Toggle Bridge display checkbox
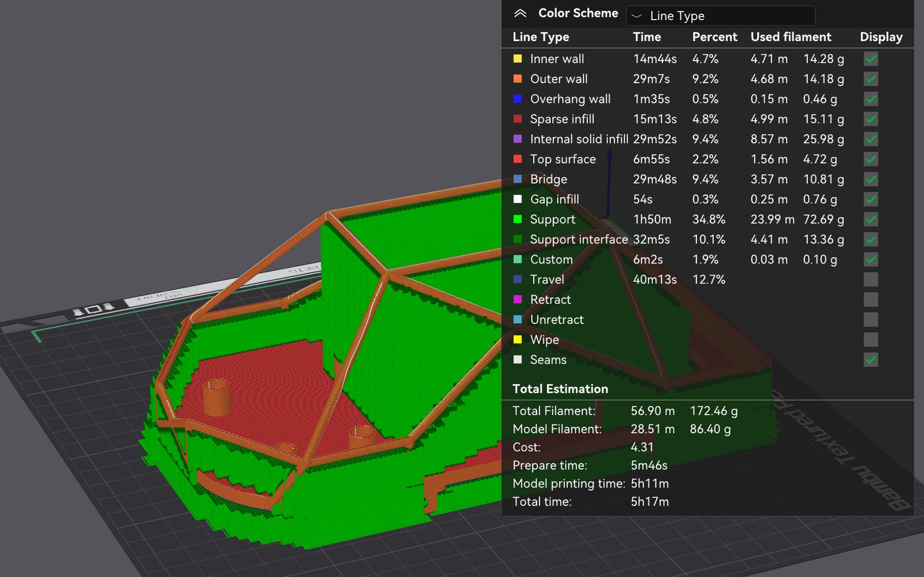This screenshot has width=924, height=577. 871,179
